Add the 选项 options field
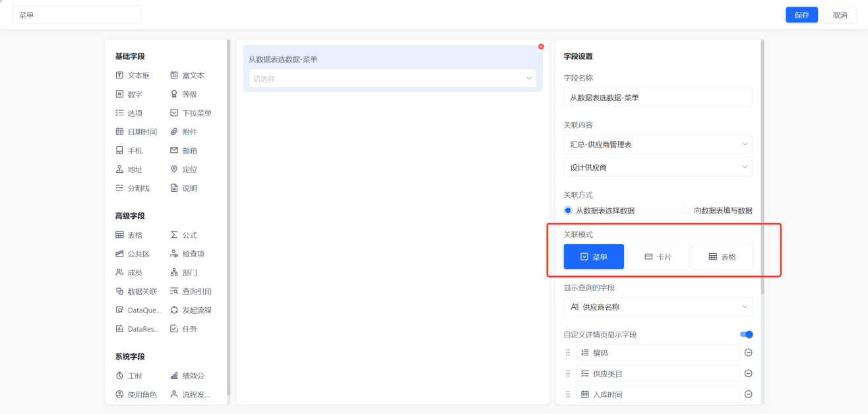 pyautogui.click(x=129, y=113)
